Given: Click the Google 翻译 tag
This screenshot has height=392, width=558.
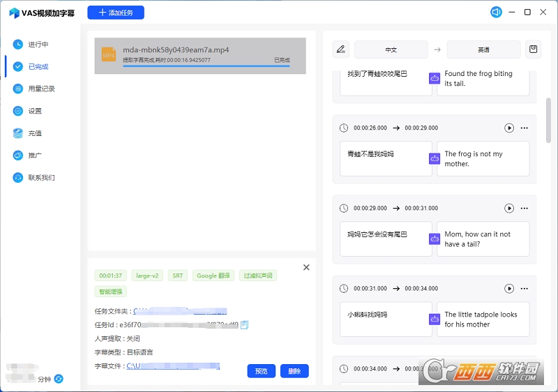Looking at the screenshot, I should point(213,276).
